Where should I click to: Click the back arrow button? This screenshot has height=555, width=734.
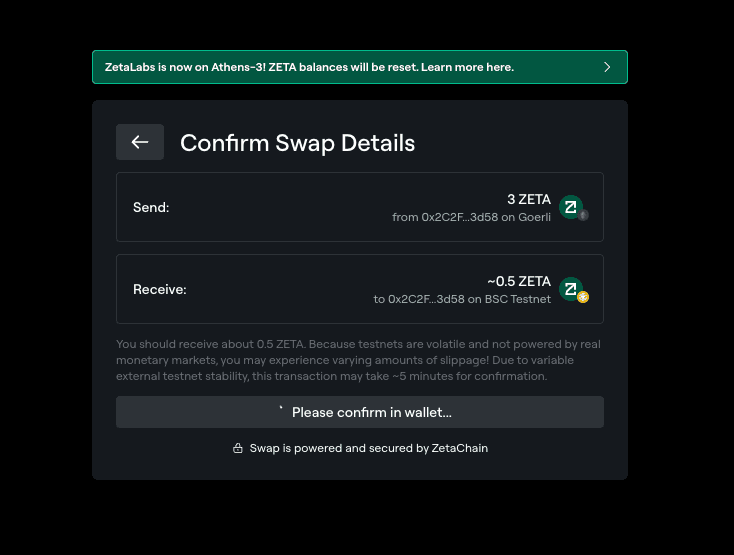140,142
